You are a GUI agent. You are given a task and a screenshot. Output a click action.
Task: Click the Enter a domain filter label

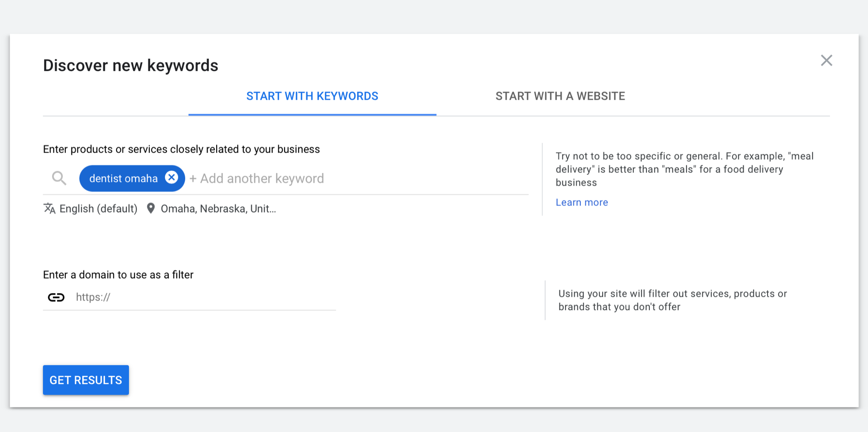click(x=118, y=275)
